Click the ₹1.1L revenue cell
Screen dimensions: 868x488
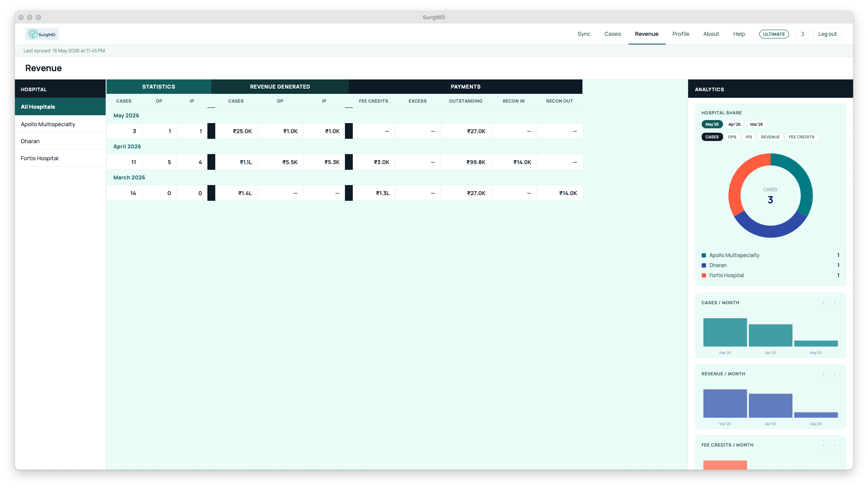point(236,162)
